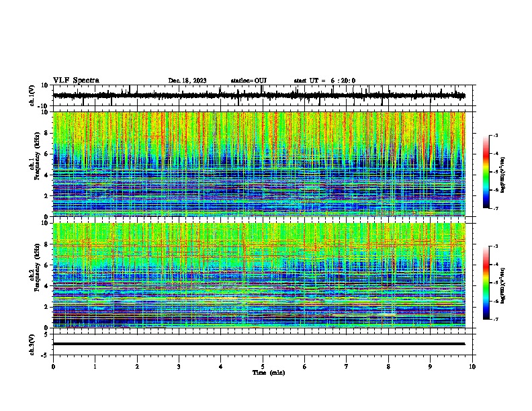The height and width of the screenshot is (411, 532).
Task: Click the 'ch.3(V)' axis label
Action: 32,345
